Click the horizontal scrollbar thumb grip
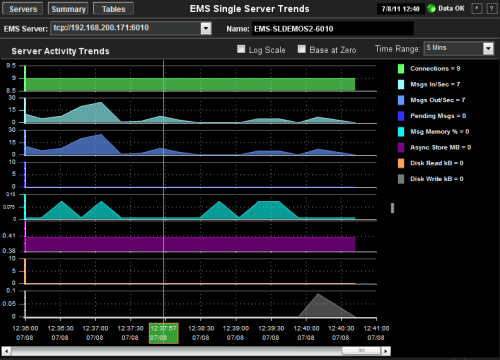The image size is (500, 360). [361, 351]
